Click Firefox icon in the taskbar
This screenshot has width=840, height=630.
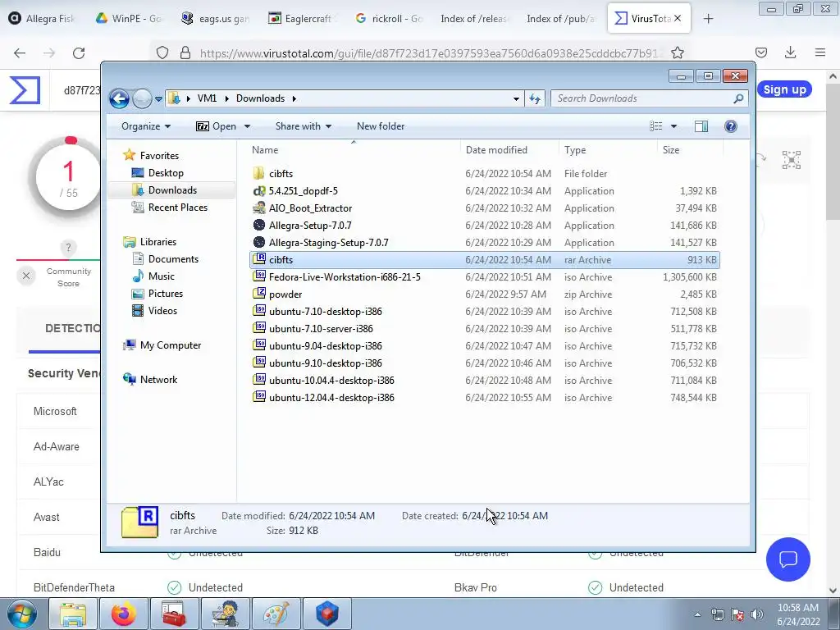pyautogui.click(x=124, y=614)
